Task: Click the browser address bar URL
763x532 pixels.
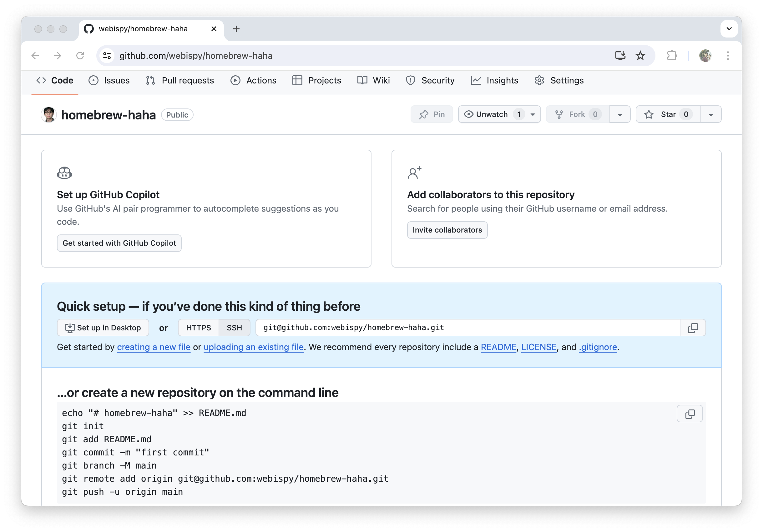Action: click(x=196, y=55)
